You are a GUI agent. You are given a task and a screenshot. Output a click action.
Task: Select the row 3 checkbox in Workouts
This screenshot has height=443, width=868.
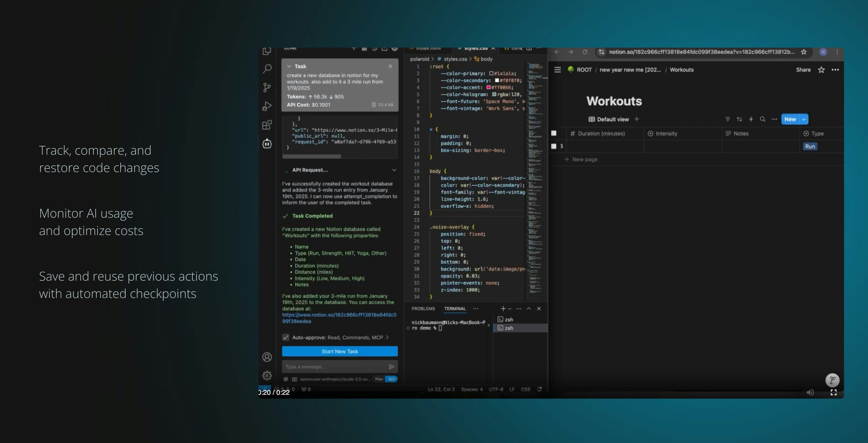point(554,146)
